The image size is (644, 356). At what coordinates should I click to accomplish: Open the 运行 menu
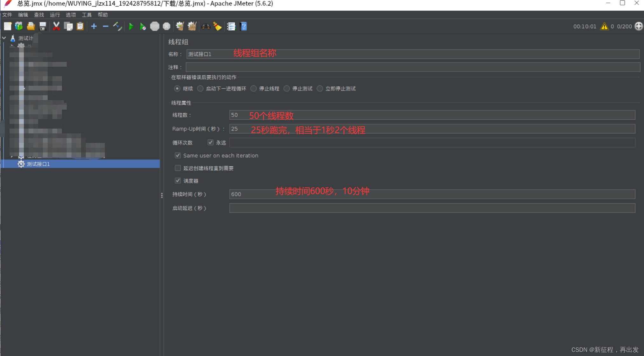pos(55,15)
